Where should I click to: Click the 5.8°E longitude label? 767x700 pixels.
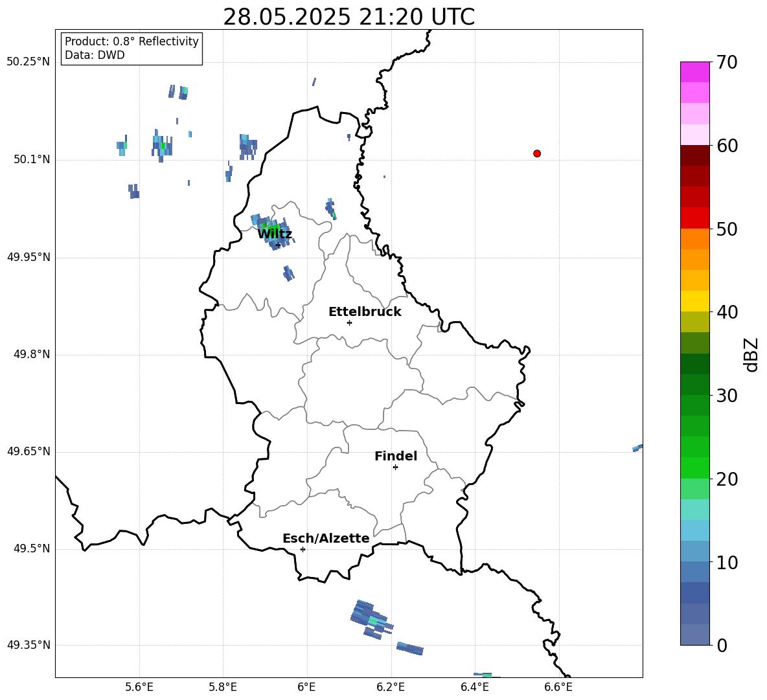[223, 687]
